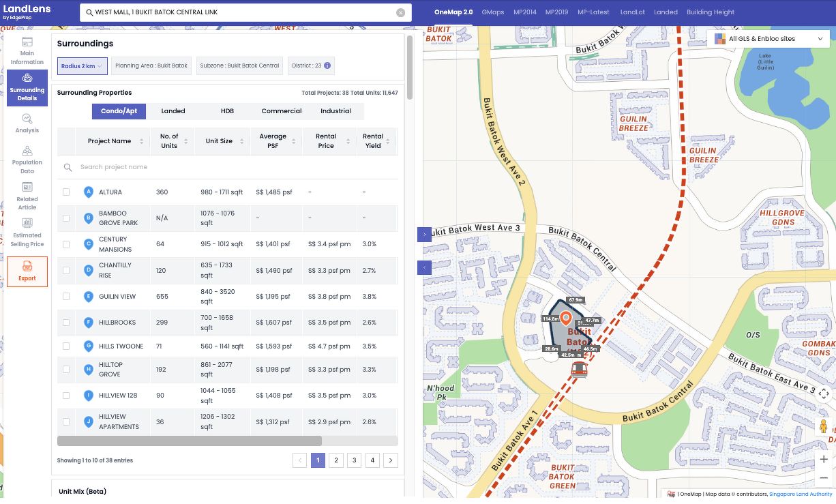Open Analysis sidebar panel
Viewport: 836px width, 504px height.
pos(27,123)
